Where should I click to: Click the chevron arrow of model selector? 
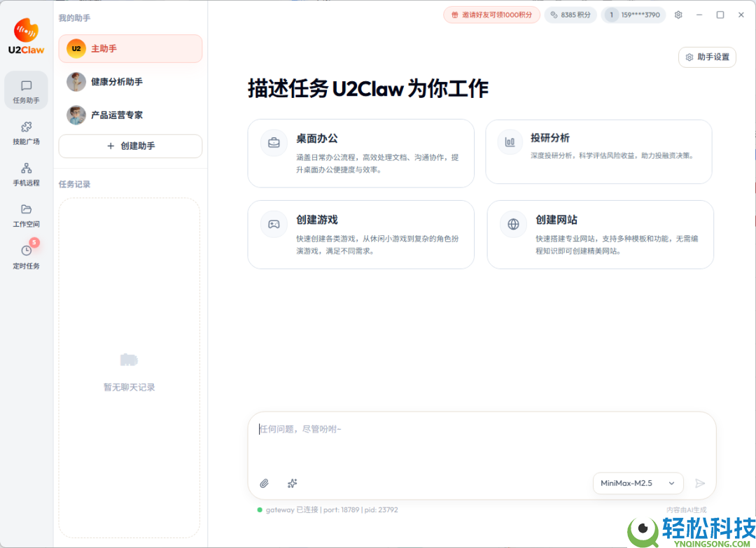[671, 484]
